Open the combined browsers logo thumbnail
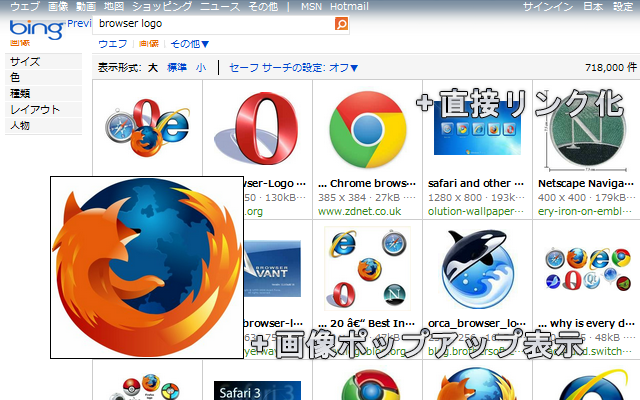Image resolution: width=640 pixels, height=400 pixels. coord(147,128)
